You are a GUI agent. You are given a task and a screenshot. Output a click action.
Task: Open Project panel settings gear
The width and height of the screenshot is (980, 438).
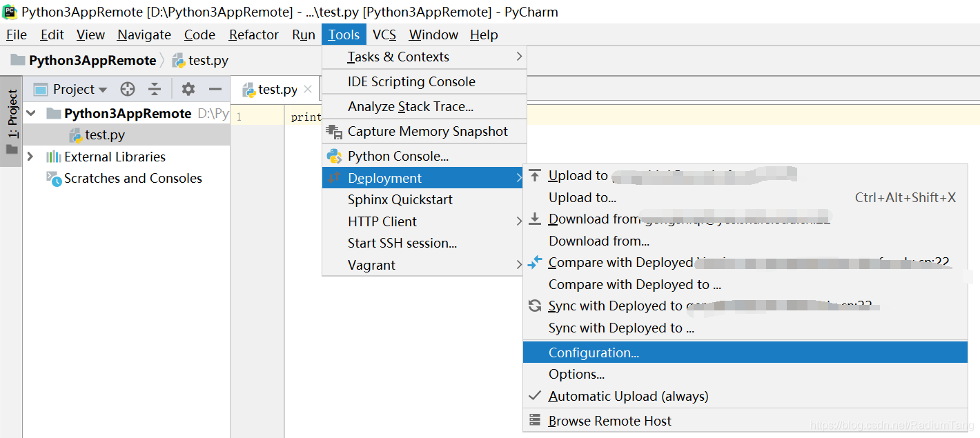pyautogui.click(x=188, y=89)
